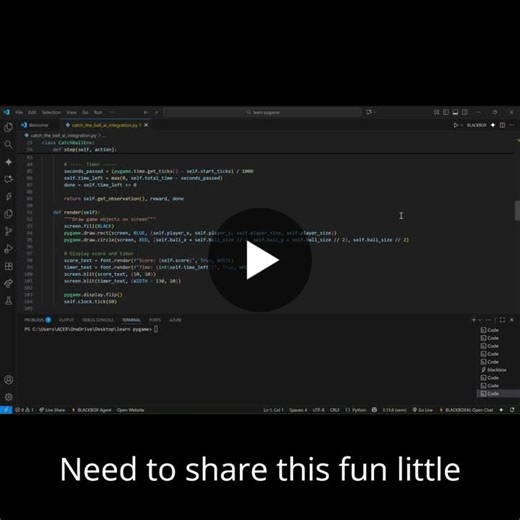
Task: Click the CRLF end of line item
Action: click(334, 410)
